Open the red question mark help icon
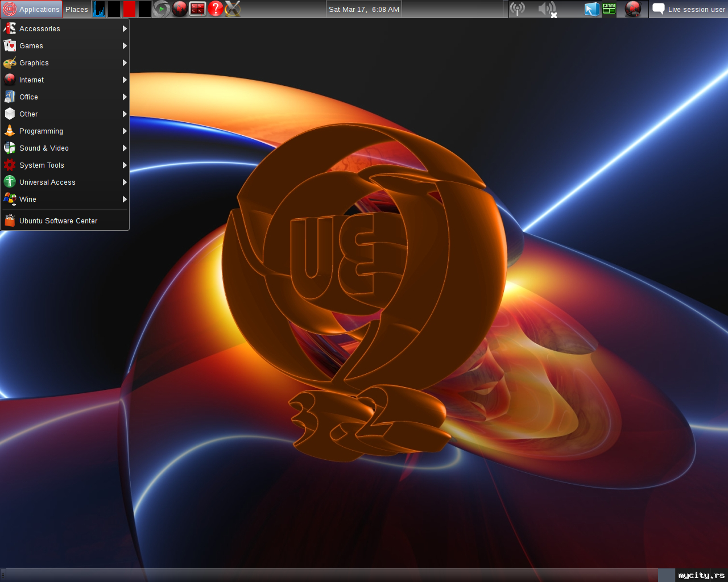The width and height of the screenshot is (728, 582). coord(216,9)
